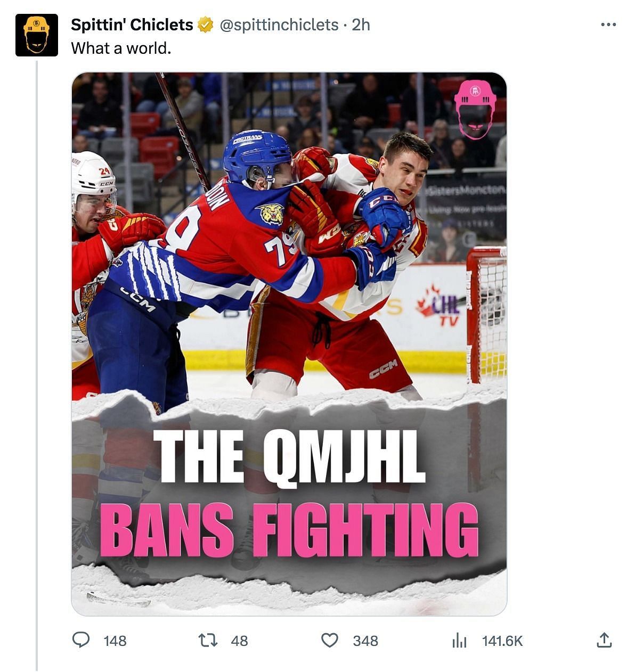The width and height of the screenshot is (635, 672).
Task: Open the three-dot more options menu
Action: coord(608,25)
